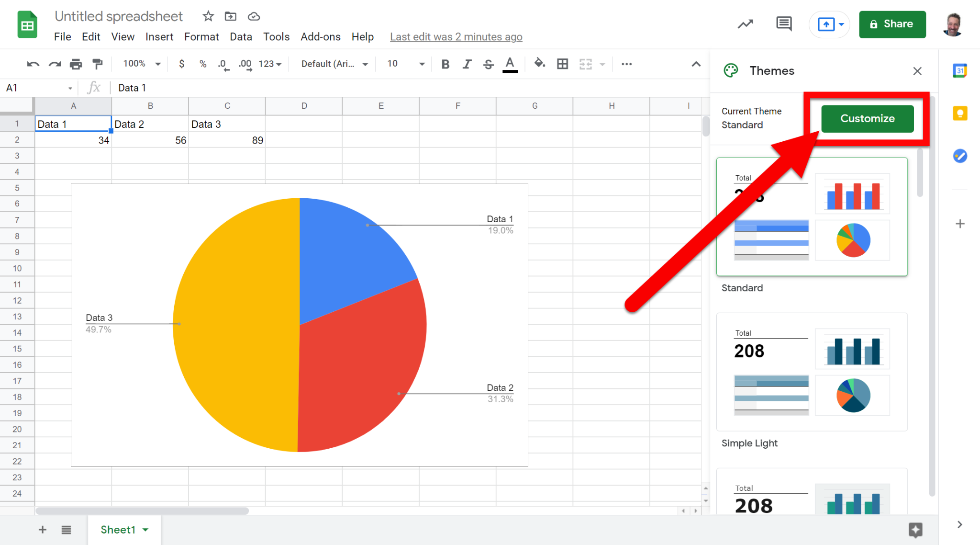Open the Insert menu
The image size is (980, 545).
159,37
